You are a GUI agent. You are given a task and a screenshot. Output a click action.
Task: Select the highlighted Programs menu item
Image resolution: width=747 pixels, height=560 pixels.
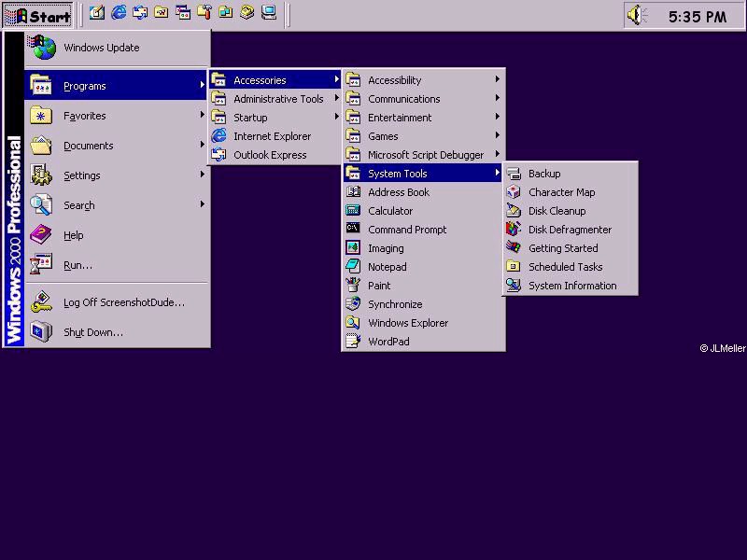click(x=117, y=86)
